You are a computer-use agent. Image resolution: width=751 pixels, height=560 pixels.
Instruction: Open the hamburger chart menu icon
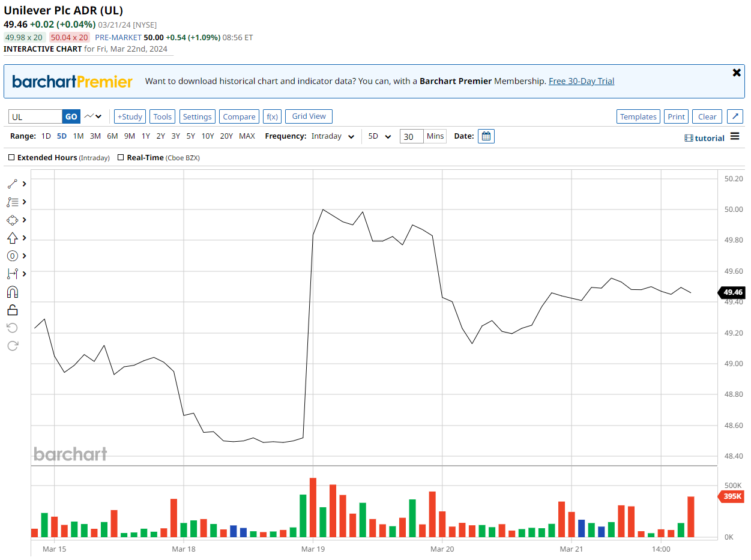(x=735, y=137)
